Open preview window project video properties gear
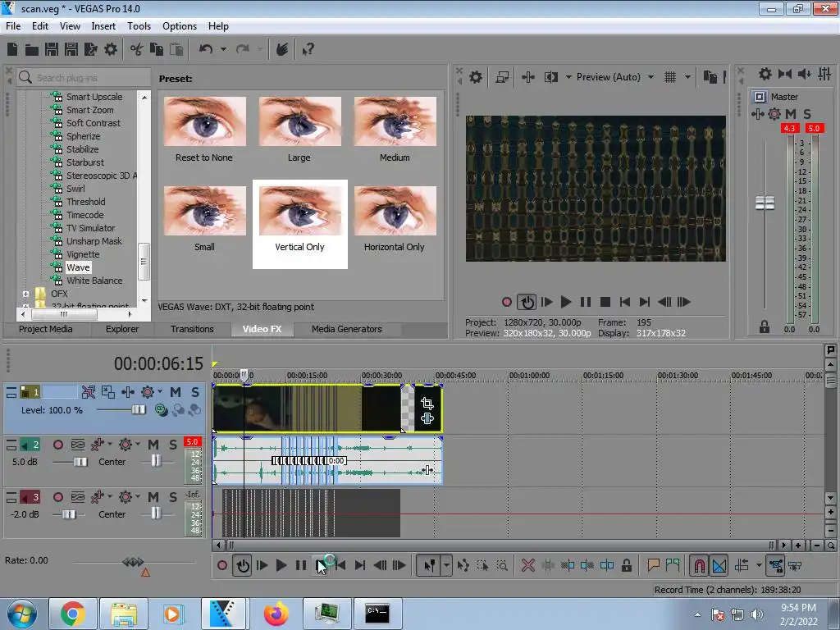Screen dimensions: 840x630 475,77
